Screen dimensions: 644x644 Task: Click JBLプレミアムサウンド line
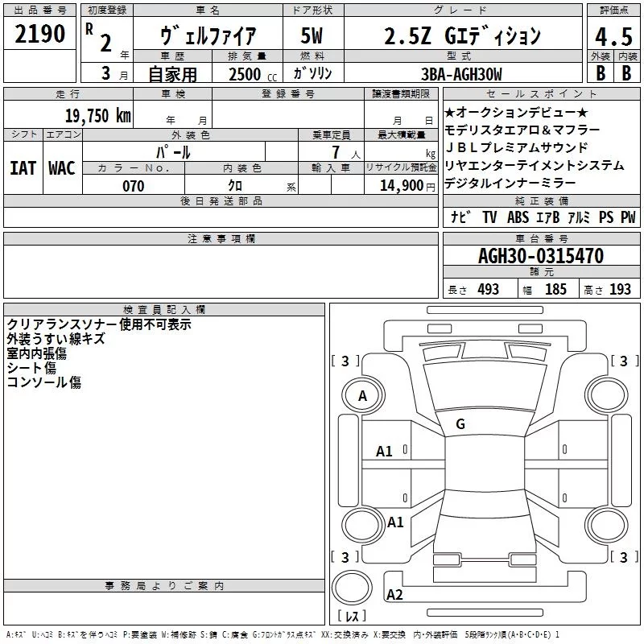point(516,147)
